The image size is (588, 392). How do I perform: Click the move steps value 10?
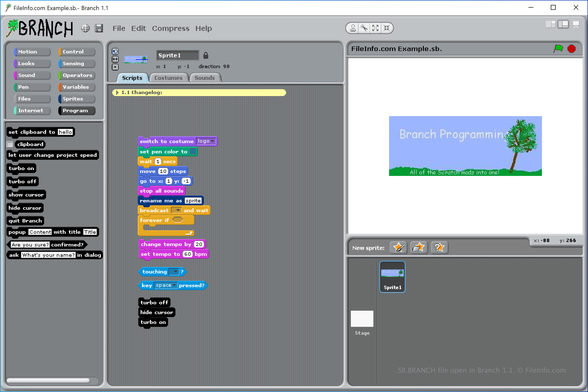163,171
